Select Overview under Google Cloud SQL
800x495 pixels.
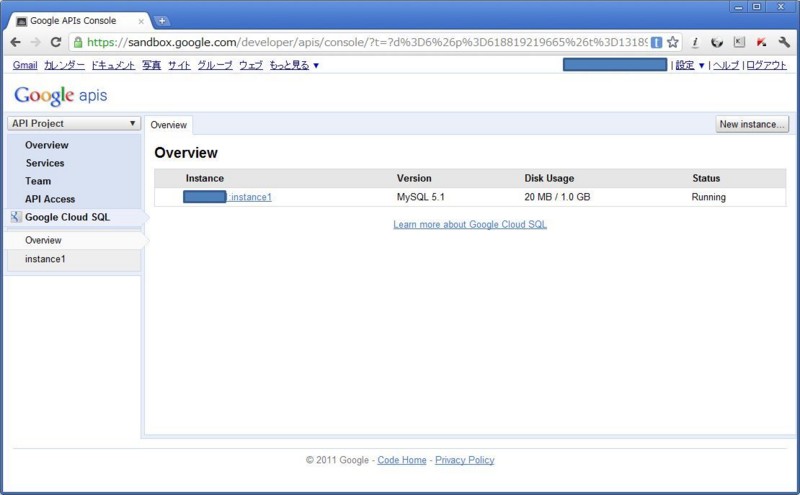[x=43, y=240]
